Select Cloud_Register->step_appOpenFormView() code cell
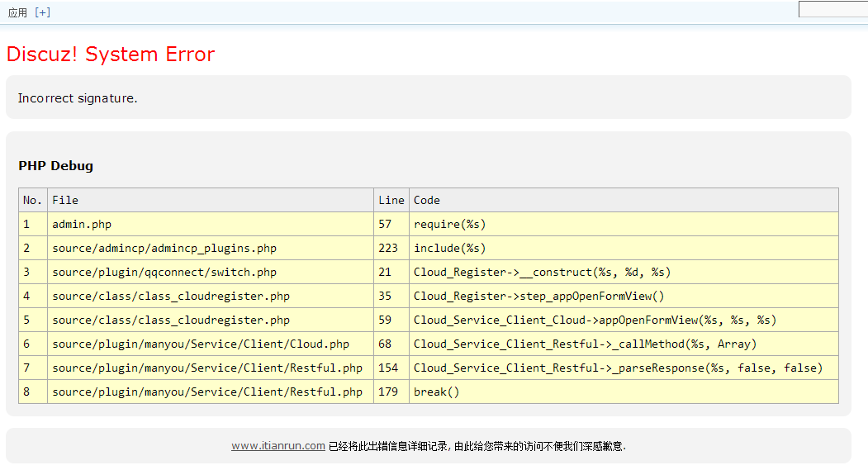 tap(624, 296)
